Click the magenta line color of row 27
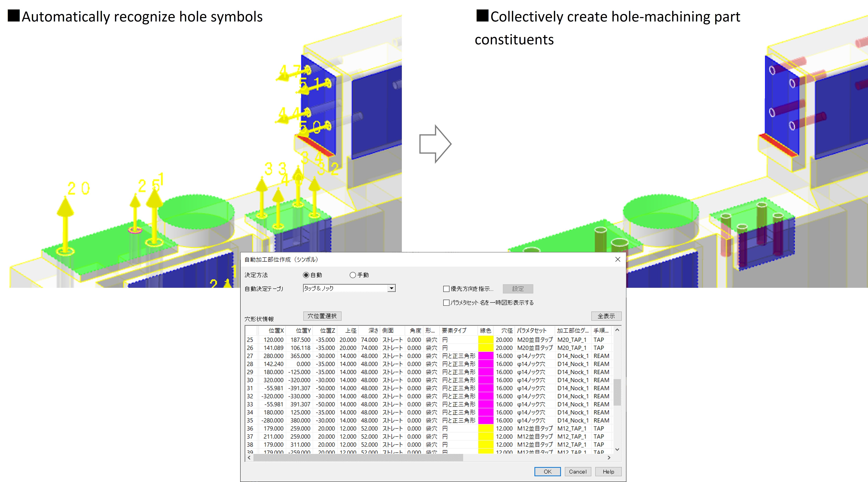The width and height of the screenshot is (868, 482). [x=486, y=356]
